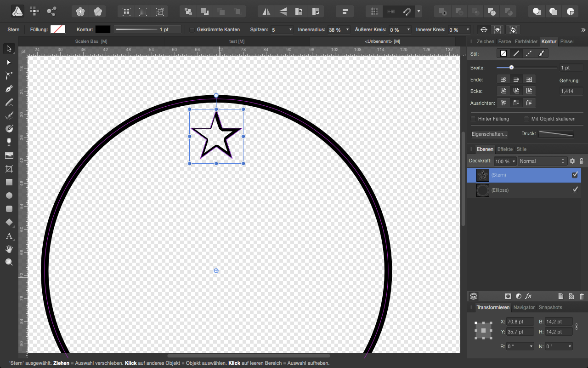Image resolution: width=588 pixels, height=368 pixels.
Task: Select the View hand tool
Action: coord(9,249)
